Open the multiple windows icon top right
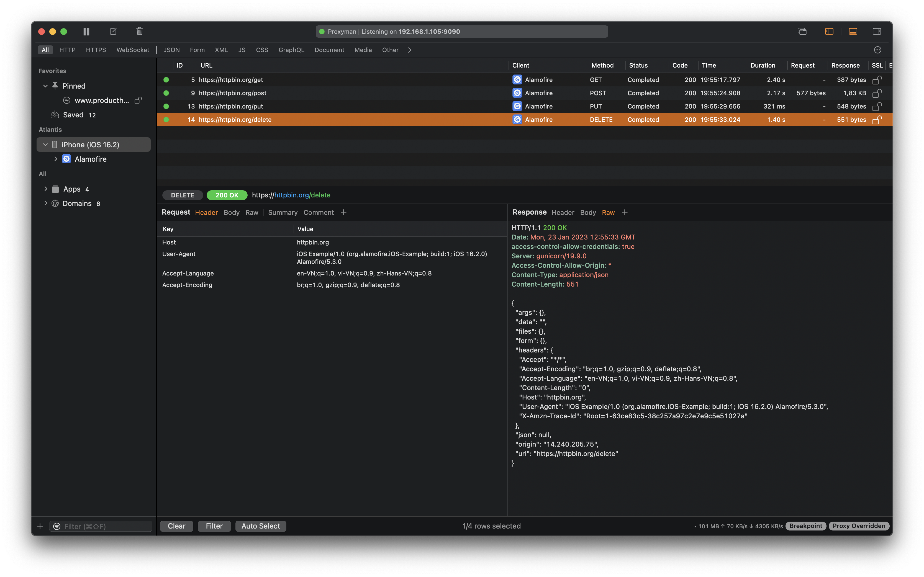This screenshot has width=924, height=577. click(x=802, y=31)
